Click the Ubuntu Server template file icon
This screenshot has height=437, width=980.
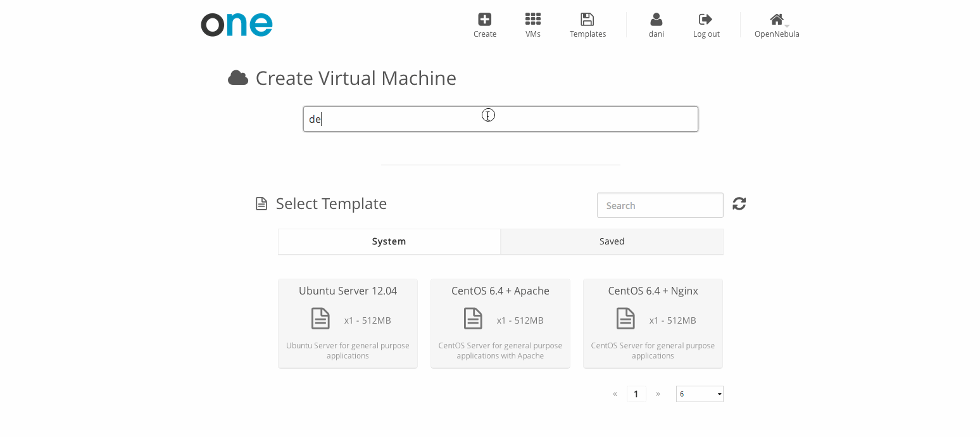coord(320,319)
